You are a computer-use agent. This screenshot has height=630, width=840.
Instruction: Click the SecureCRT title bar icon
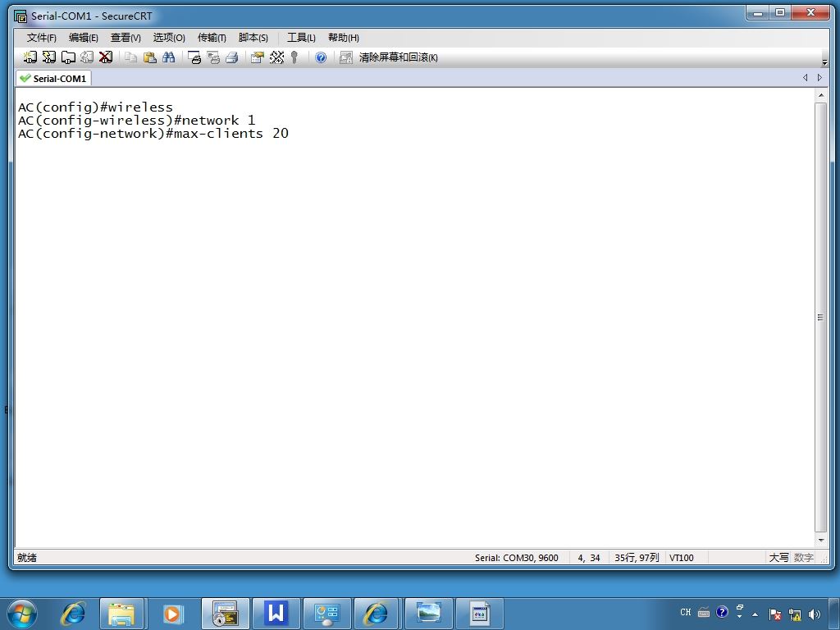(21, 16)
